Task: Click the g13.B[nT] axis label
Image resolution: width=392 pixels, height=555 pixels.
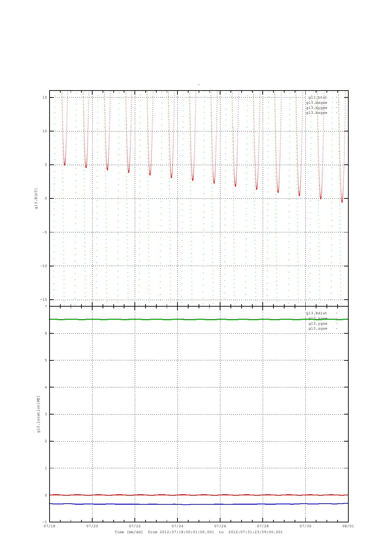Action: tap(36, 198)
